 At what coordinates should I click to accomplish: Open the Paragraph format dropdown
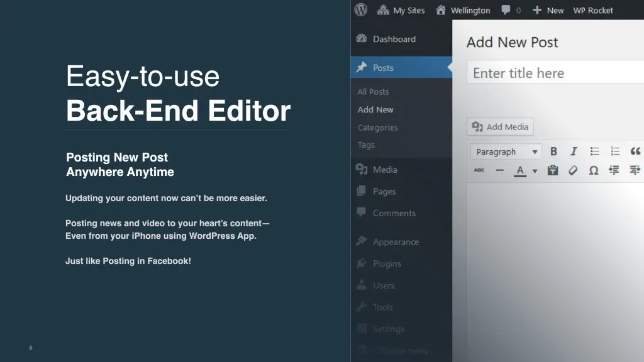pos(506,151)
